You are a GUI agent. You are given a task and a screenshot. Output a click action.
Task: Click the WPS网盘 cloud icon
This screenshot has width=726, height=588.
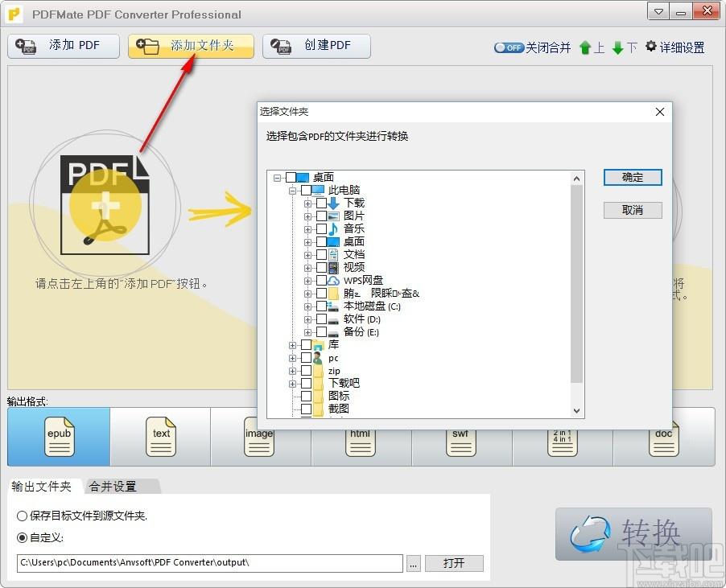point(333,281)
